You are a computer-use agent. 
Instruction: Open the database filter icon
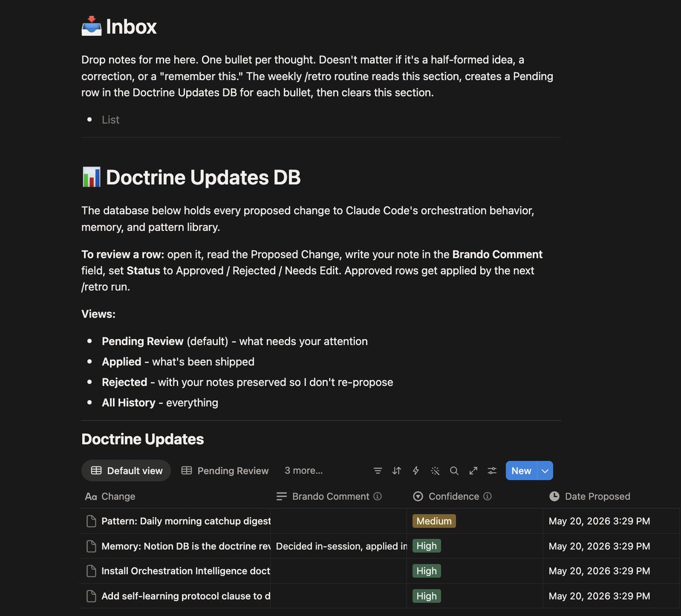[x=377, y=471]
